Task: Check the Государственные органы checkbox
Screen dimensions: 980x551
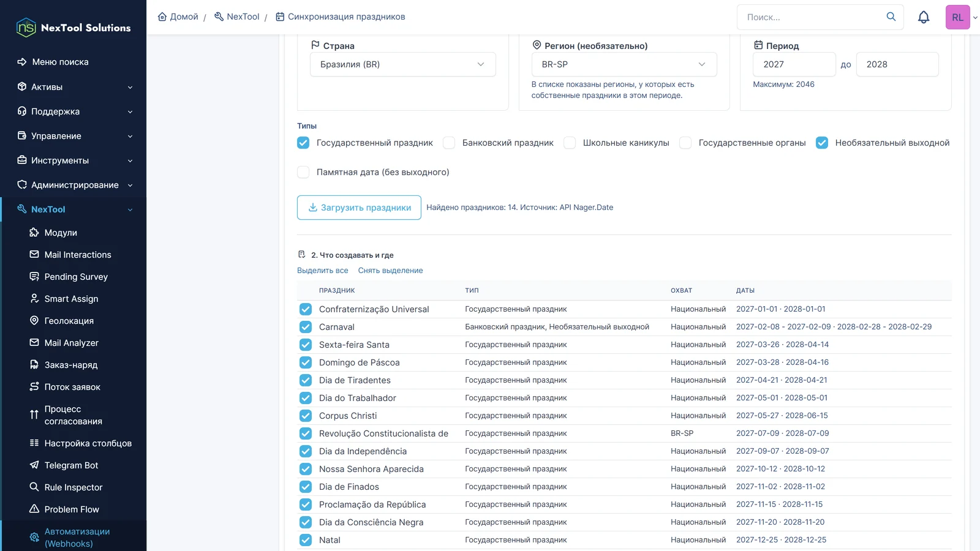Action: click(685, 143)
